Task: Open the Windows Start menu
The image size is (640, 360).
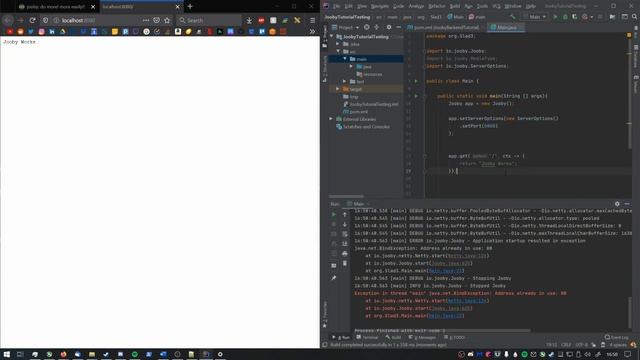Action: [7, 354]
